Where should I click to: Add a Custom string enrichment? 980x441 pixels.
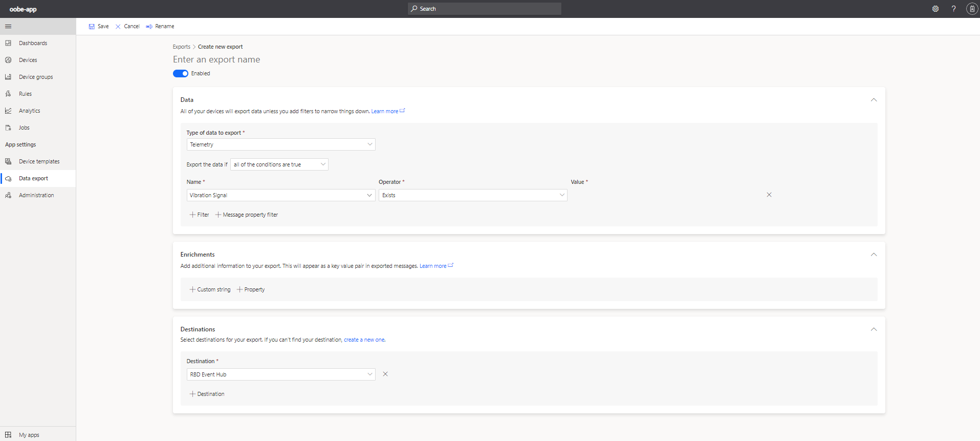pyautogui.click(x=210, y=289)
